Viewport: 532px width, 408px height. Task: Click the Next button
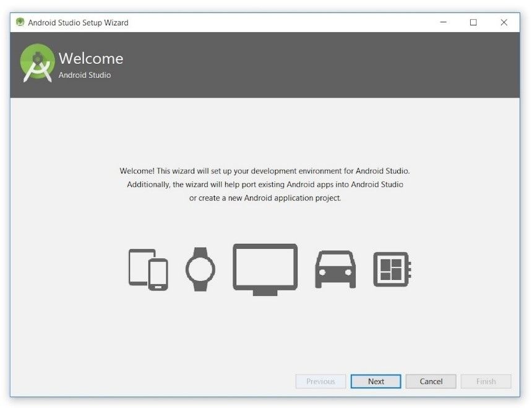[375, 381]
